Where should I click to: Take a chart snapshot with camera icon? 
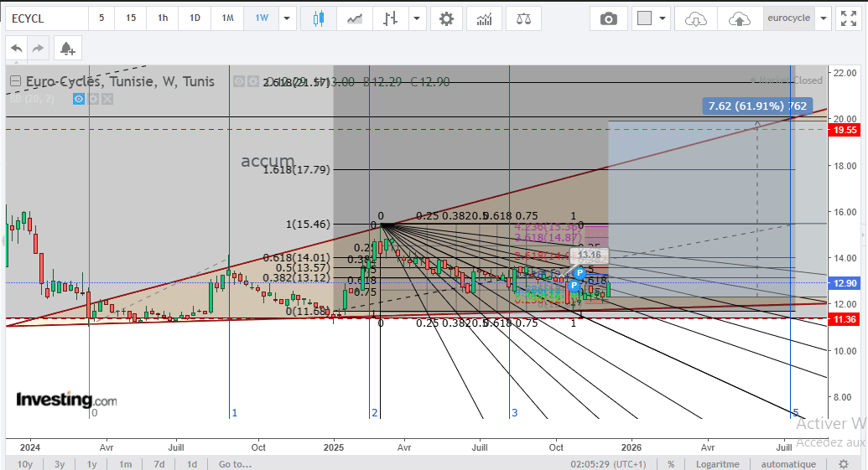(x=608, y=18)
